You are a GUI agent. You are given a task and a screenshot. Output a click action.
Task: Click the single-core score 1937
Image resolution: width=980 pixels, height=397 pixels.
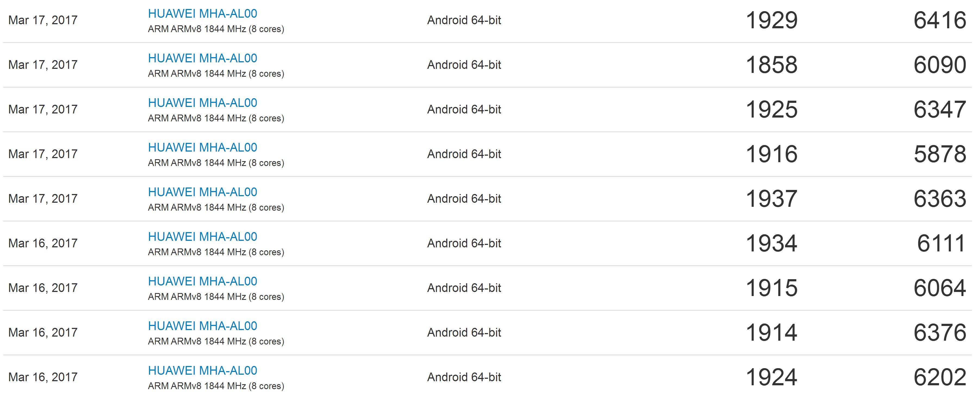pyautogui.click(x=771, y=199)
